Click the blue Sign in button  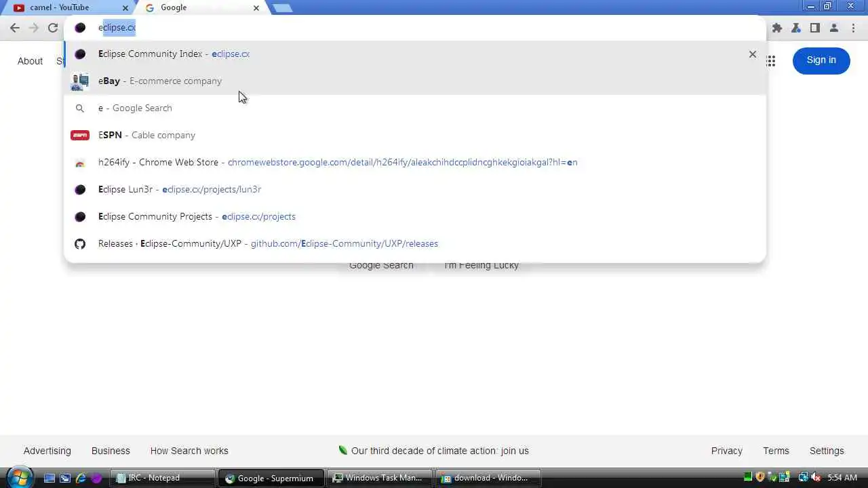coord(821,60)
